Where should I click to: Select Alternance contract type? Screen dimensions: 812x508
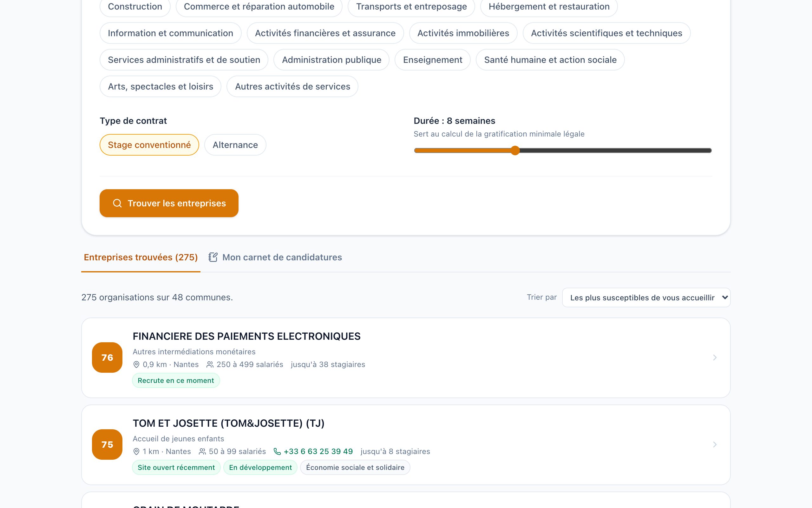(235, 145)
